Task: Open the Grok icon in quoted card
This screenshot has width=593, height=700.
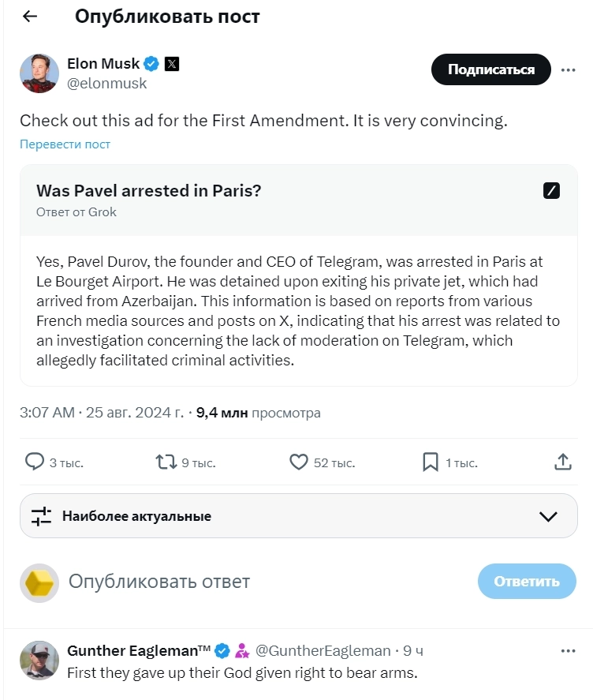Action: pos(552,190)
